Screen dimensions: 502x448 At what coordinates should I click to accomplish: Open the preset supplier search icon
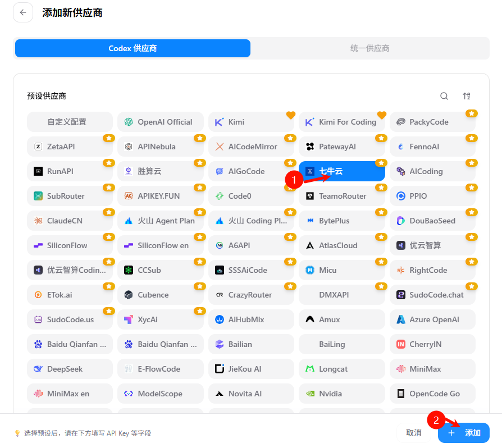tap(444, 96)
